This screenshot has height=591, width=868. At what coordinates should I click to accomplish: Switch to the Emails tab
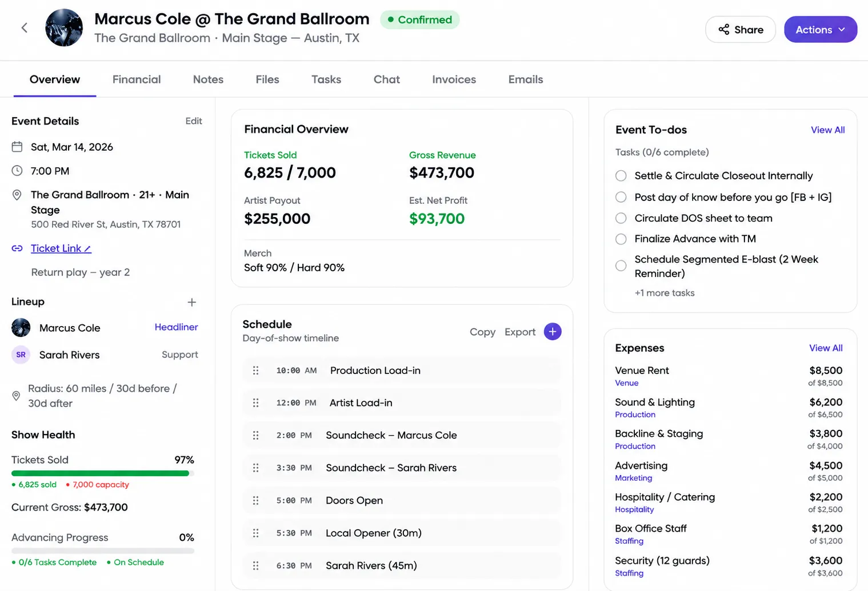(526, 79)
